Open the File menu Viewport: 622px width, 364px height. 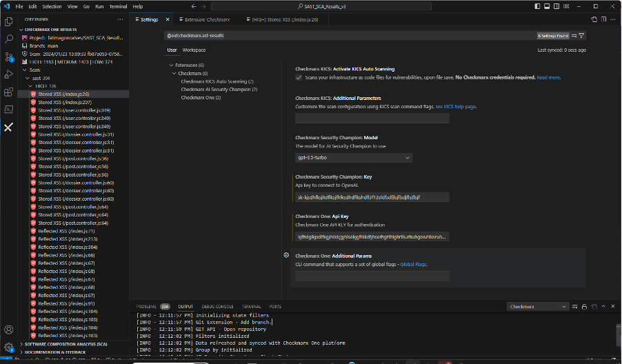[x=19, y=6]
